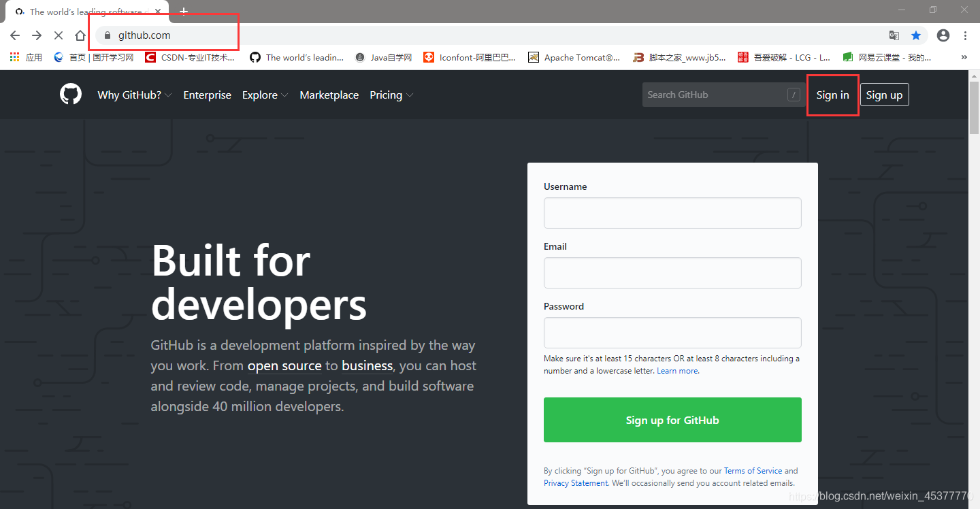Open the Iconfont-阿里巴巴 bookmark

pos(470,58)
